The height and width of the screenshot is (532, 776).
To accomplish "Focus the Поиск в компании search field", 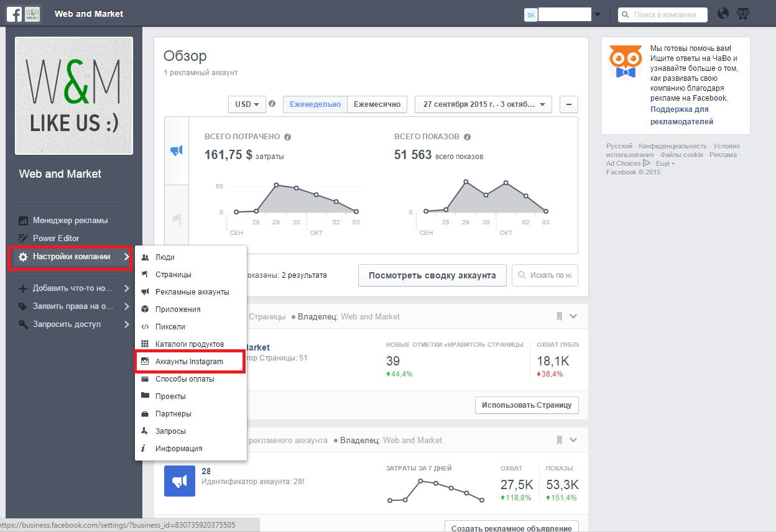I will point(663,15).
